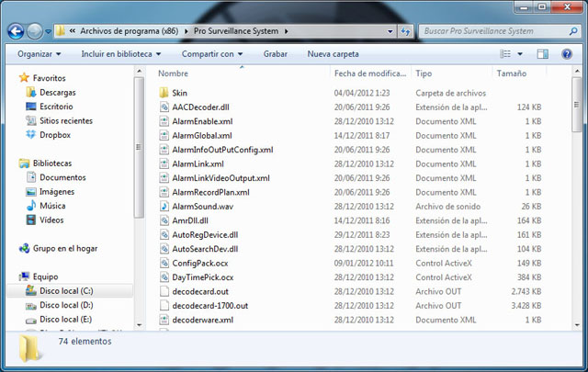Toggle the preview pane icon
This screenshot has height=372, width=588.
pos(543,54)
